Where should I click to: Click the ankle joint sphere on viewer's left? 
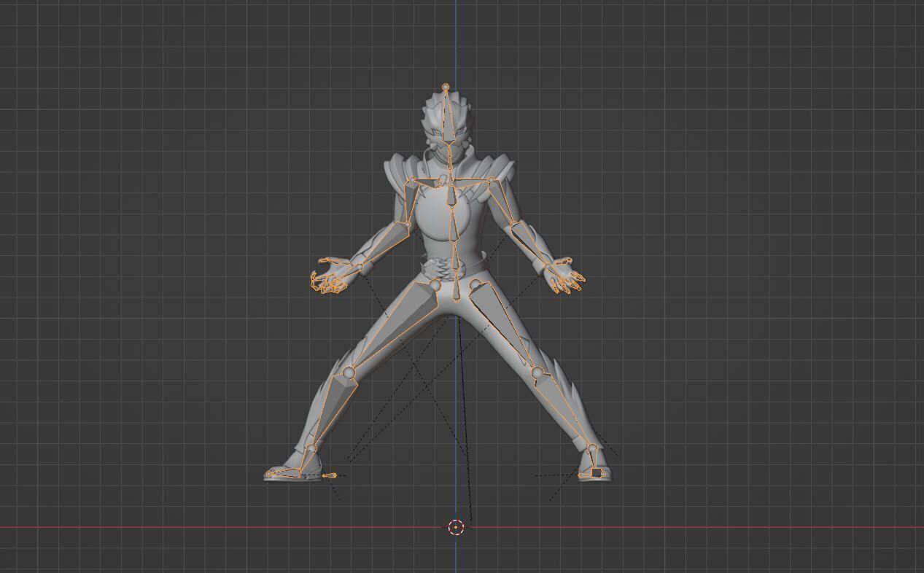(311, 448)
